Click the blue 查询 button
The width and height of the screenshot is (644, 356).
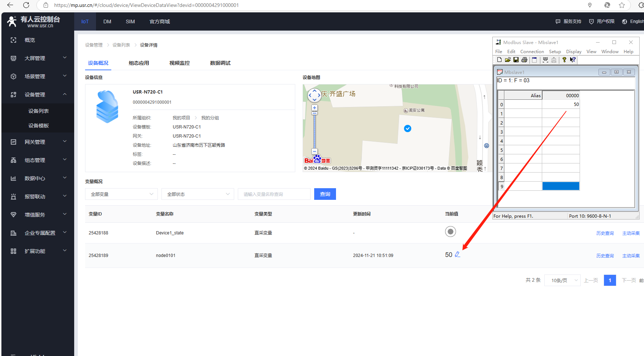tap(325, 194)
